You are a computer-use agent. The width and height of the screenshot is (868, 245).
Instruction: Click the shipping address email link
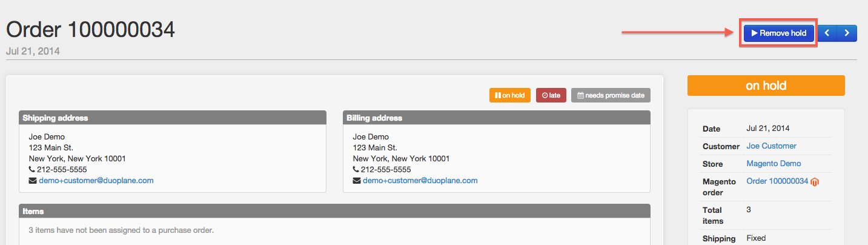click(x=96, y=181)
